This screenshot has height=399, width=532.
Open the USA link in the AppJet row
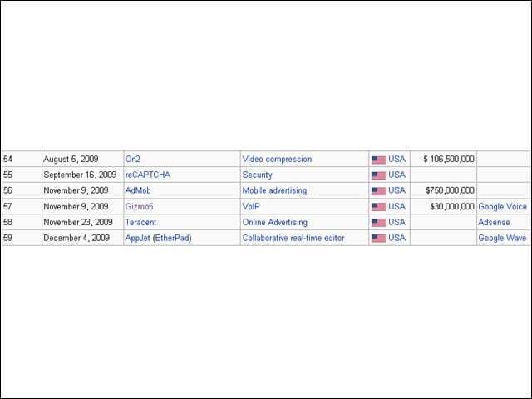pos(397,238)
